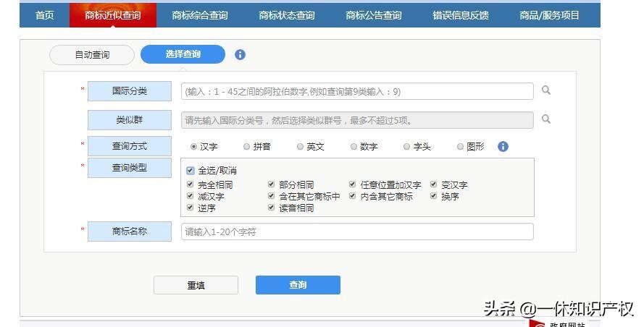Open the 首页 navigation item
This screenshot has width=644, height=327.
point(44,15)
